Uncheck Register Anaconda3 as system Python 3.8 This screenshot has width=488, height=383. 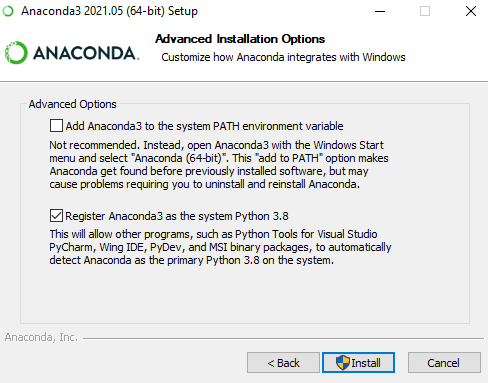pyautogui.click(x=56, y=216)
